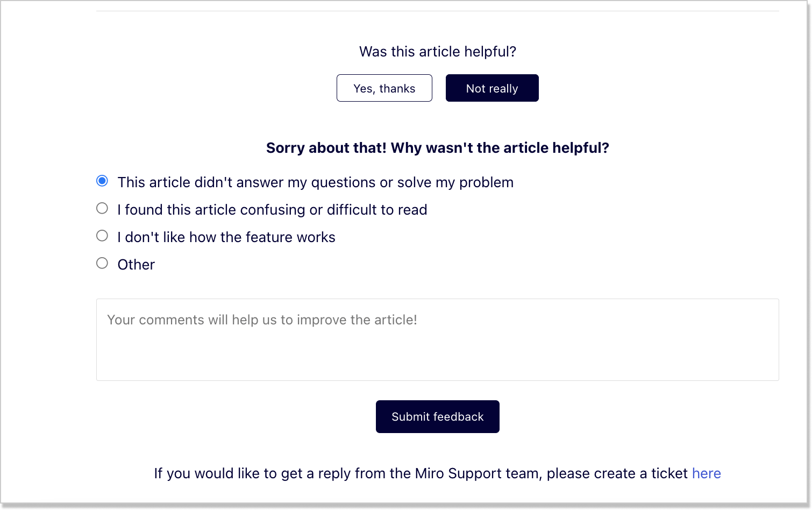Focus the comments text area
This screenshot has width=812, height=510.
438,340
